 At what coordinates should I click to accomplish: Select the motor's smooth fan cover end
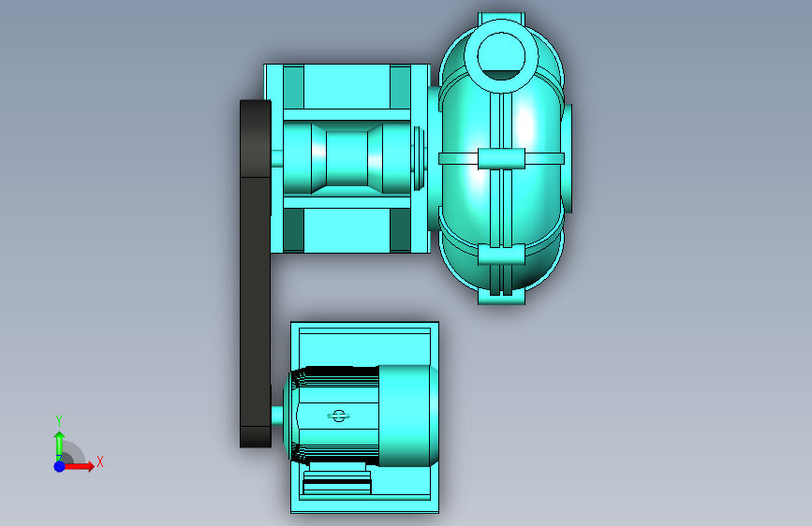407,416
